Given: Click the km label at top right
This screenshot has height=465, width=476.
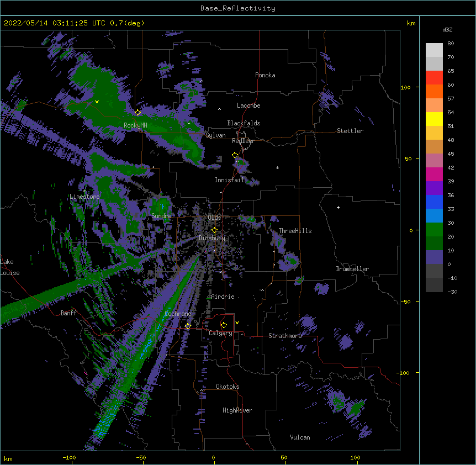Looking at the screenshot, I should tap(411, 23).
